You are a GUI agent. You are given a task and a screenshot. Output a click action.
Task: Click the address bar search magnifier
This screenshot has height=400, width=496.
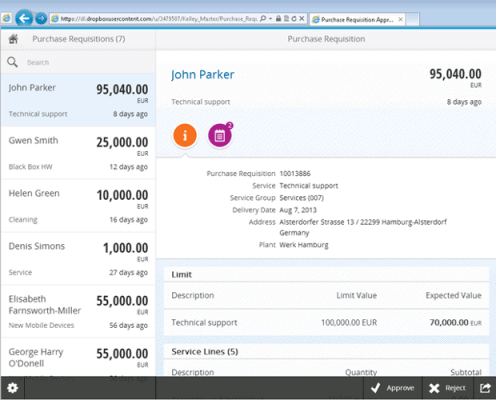(263, 19)
